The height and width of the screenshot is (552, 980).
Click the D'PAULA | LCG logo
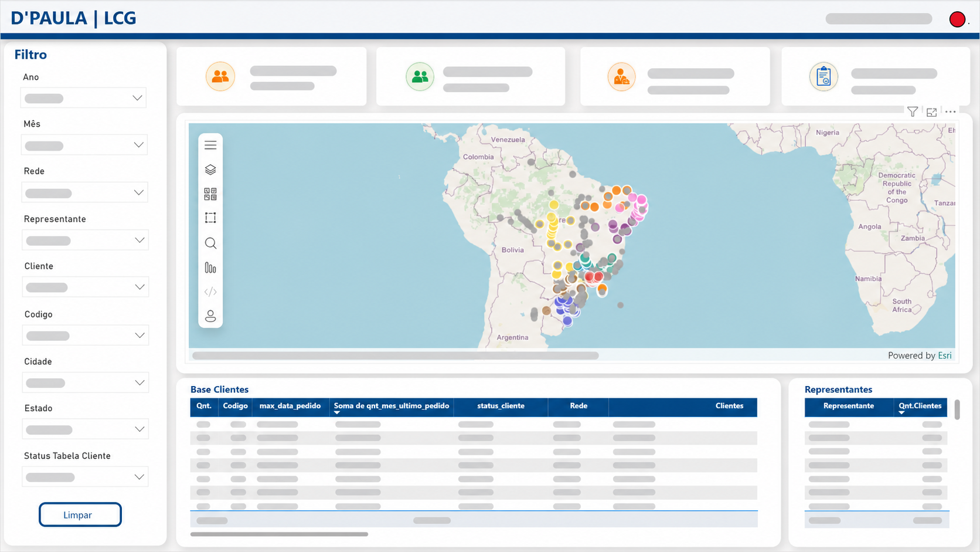pyautogui.click(x=73, y=18)
